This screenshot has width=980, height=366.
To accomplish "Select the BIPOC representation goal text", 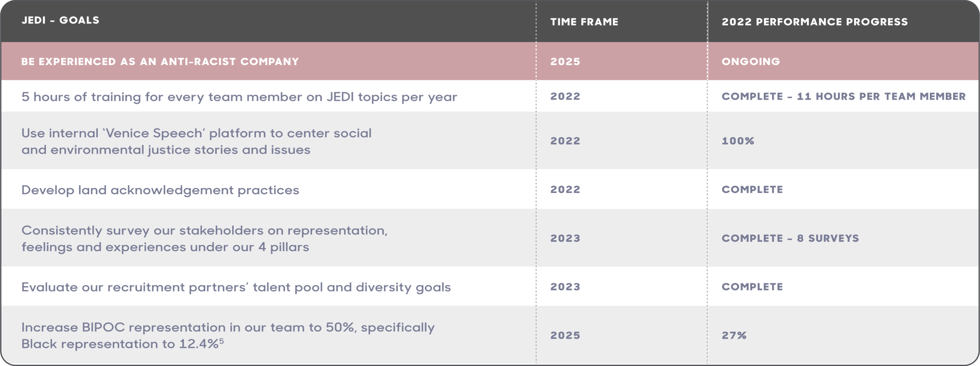I will tap(228, 335).
